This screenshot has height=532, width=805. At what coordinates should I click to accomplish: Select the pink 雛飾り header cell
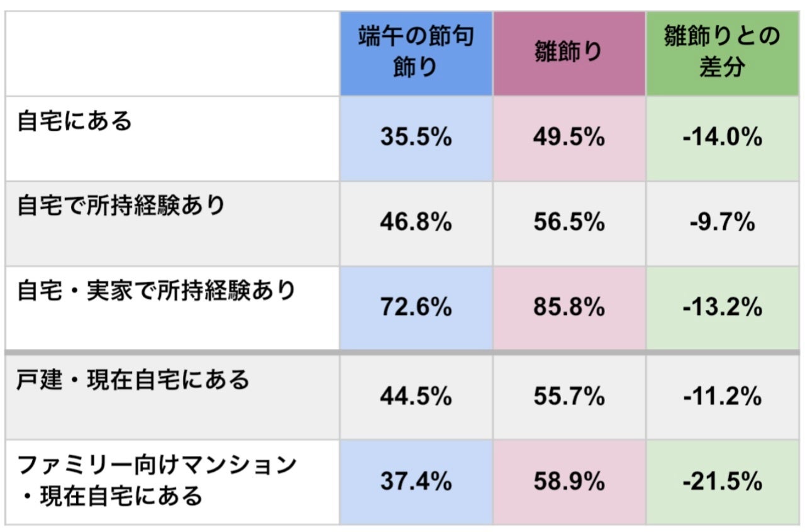tap(569, 53)
